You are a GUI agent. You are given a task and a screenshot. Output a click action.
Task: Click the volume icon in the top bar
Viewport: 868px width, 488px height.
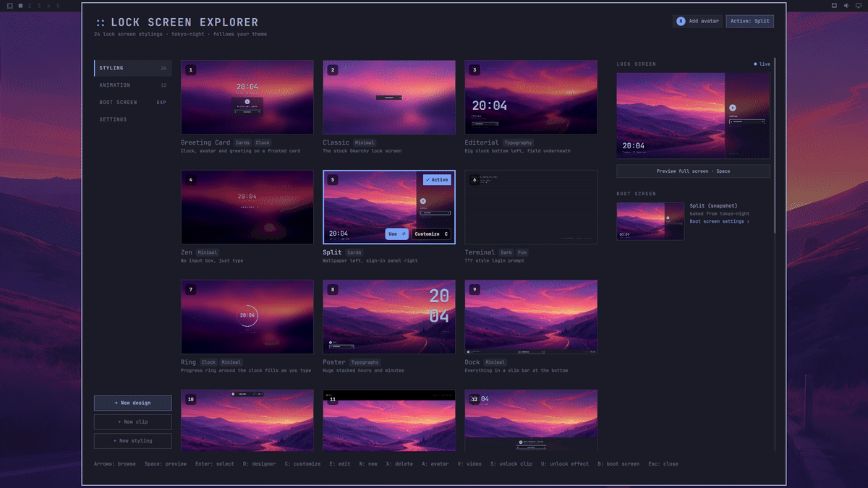click(846, 5)
